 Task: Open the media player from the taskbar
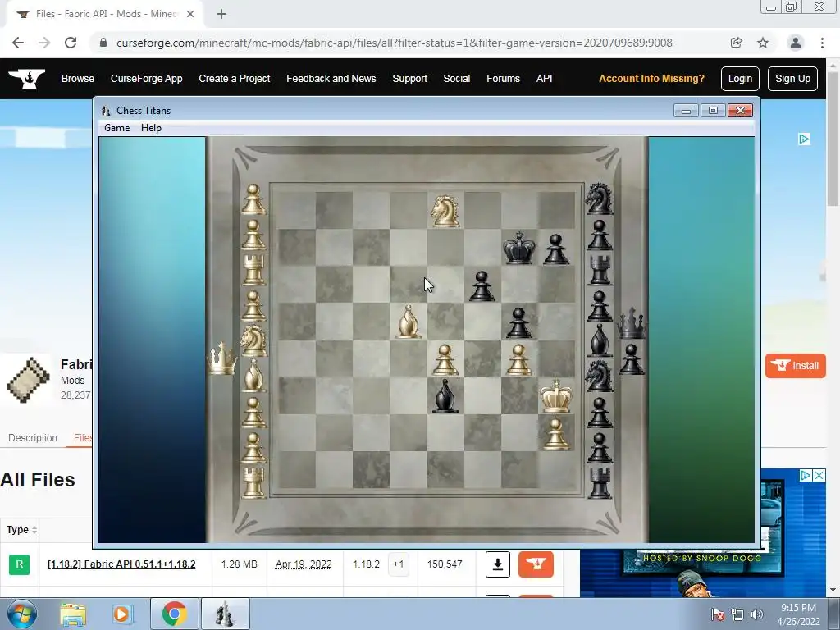click(x=121, y=614)
